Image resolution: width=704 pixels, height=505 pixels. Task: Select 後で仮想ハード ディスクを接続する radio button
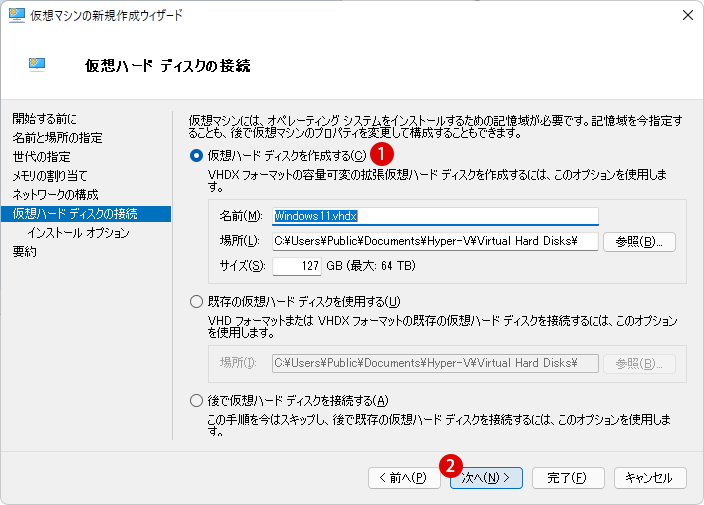[196, 400]
